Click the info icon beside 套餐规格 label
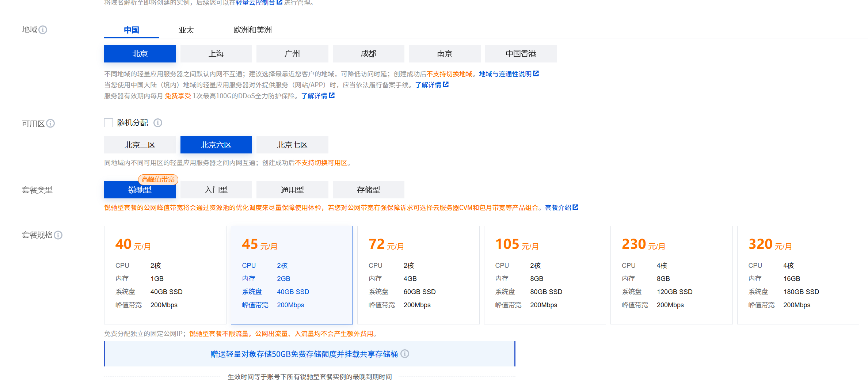 pyautogui.click(x=59, y=235)
